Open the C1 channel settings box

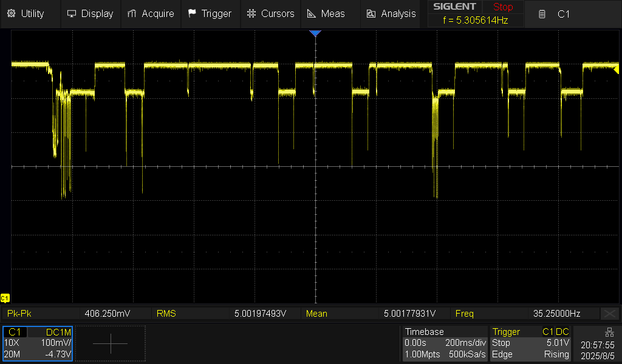click(38, 343)
